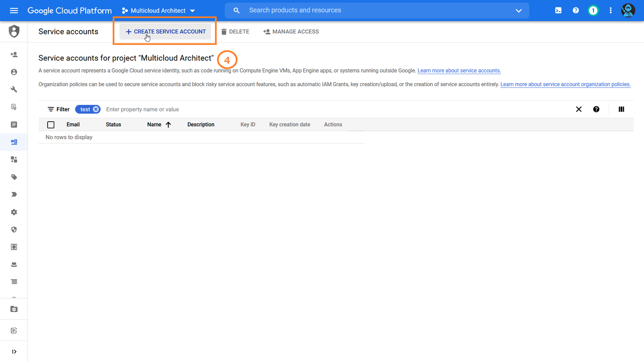Viewport: 644px width, 362px height.
Task: Click the Description column header
Action: (x=201, y=124)
